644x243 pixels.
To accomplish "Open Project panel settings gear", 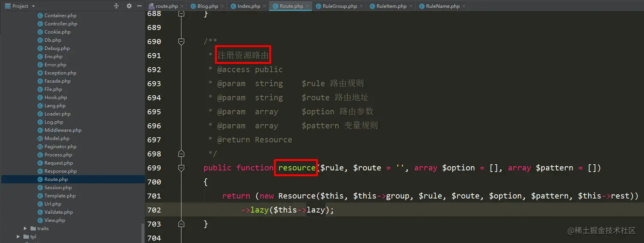I will (x=129, y=6).
